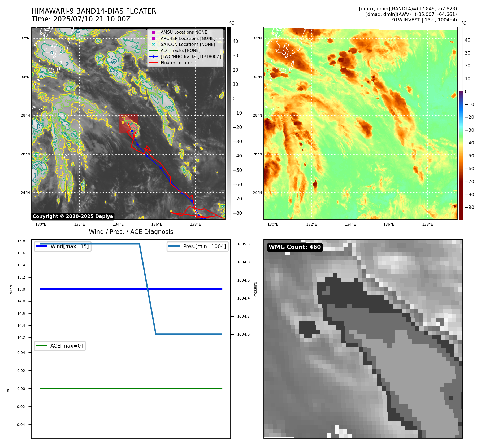This screenshot has width=481, height=448.
Task: Click the Time 2025/07/10 21:10:00Z text
Action: (x=81, y=19)
